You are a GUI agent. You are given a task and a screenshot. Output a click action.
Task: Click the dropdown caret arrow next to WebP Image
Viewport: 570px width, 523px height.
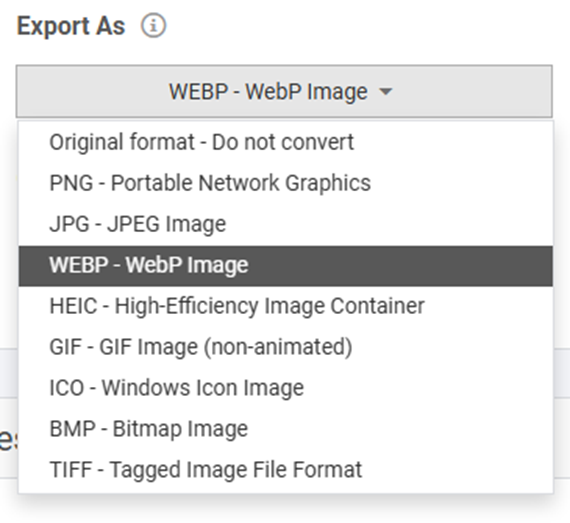[385, 92]
